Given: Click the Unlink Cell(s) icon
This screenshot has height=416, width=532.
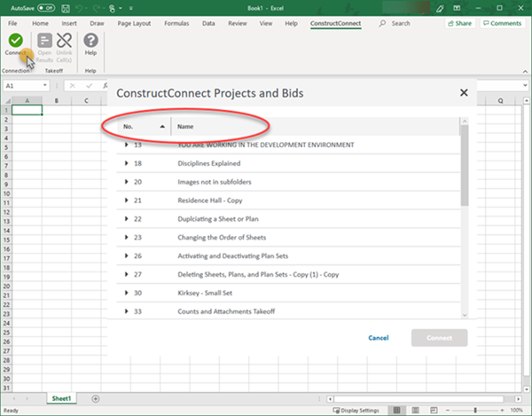Looking at the screenshot, I should click(x=64, y=41).
